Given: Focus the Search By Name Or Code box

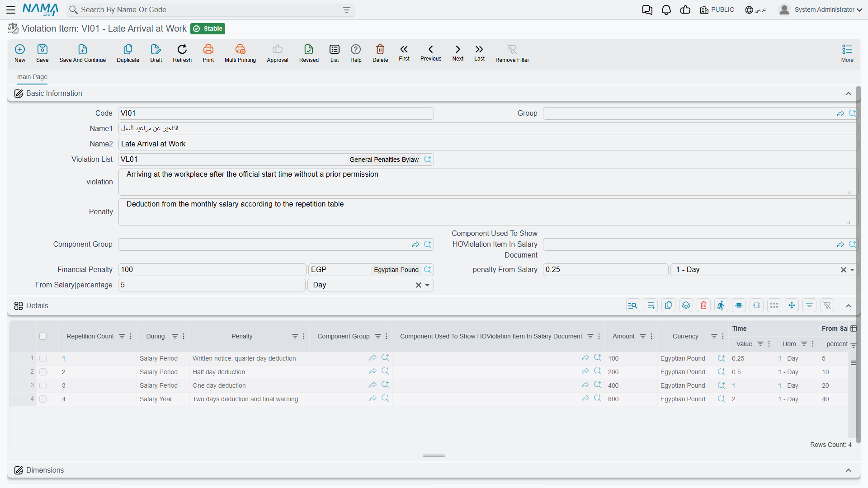Looking at the screenshot, I should 210,10.
